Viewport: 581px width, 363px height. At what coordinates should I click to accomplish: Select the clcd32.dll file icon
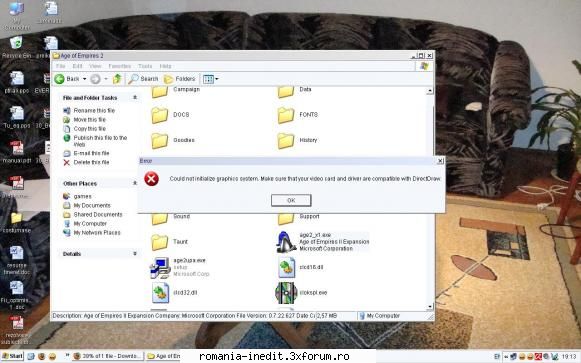160,293
